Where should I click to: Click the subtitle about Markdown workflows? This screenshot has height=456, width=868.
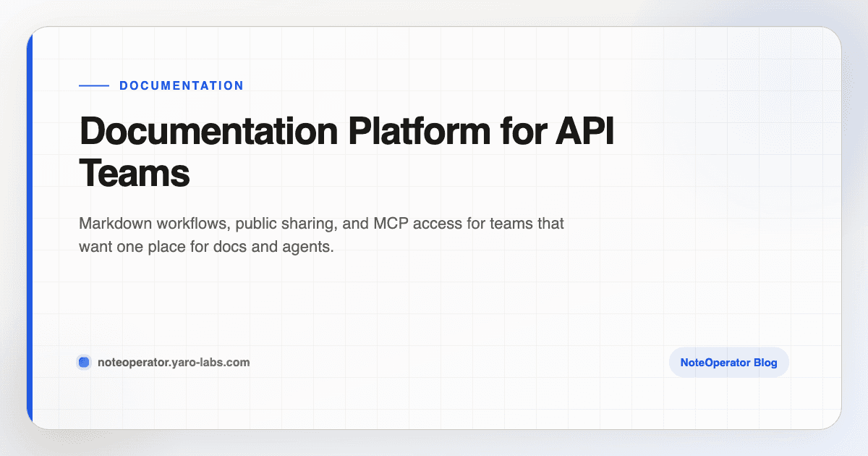pos(321,235)
